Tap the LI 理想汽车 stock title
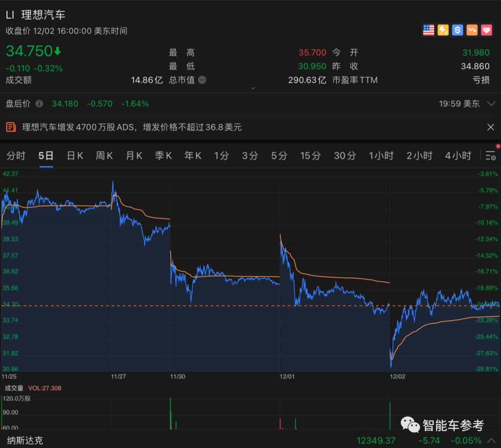501x448 pixels. [35, 15]
